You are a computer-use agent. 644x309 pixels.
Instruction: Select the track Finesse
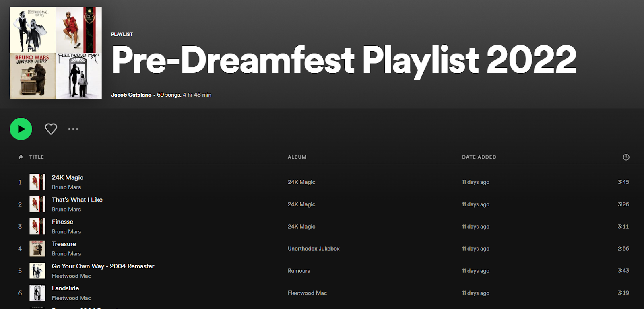coord(62,222)
